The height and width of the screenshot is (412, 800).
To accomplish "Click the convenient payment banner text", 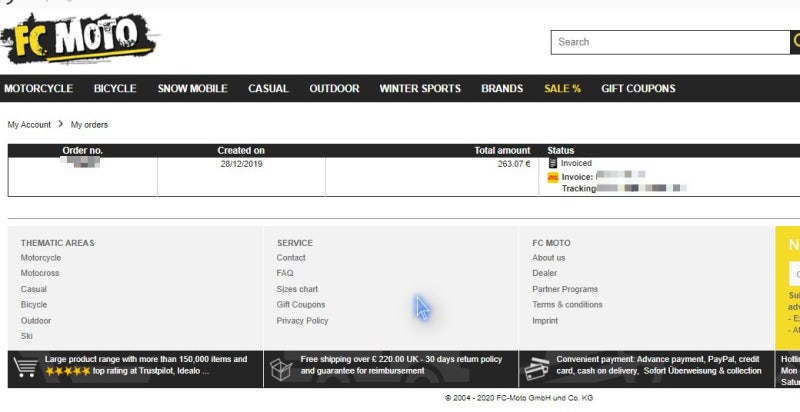I will click(x=659, y=365).
